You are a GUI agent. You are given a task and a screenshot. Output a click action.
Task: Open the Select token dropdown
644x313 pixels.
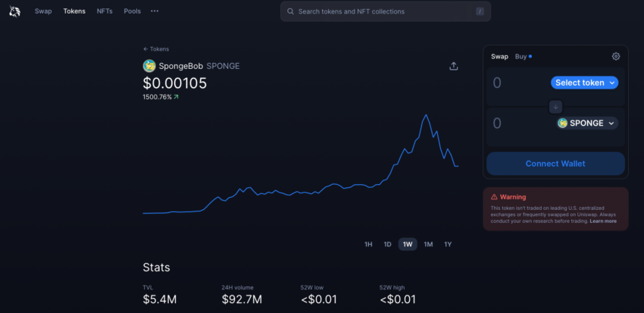click(584, 83)
